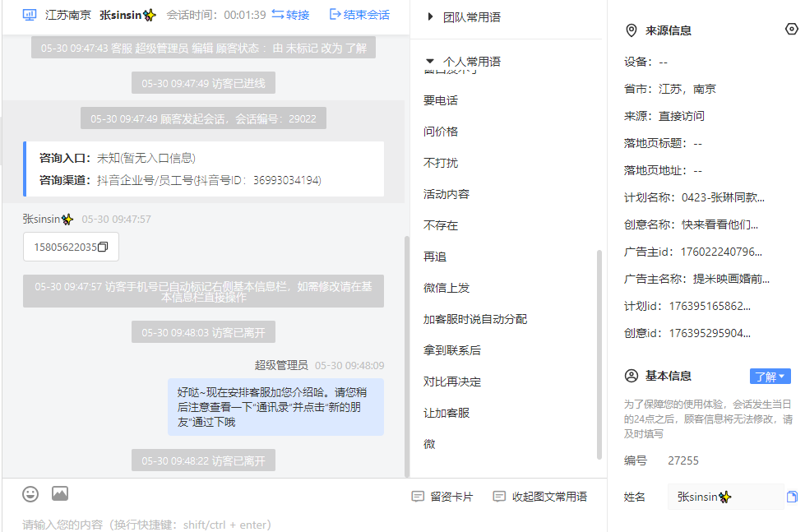Click 来源 直接访问 entry
The image size is (805, 532).
point(664,116)
